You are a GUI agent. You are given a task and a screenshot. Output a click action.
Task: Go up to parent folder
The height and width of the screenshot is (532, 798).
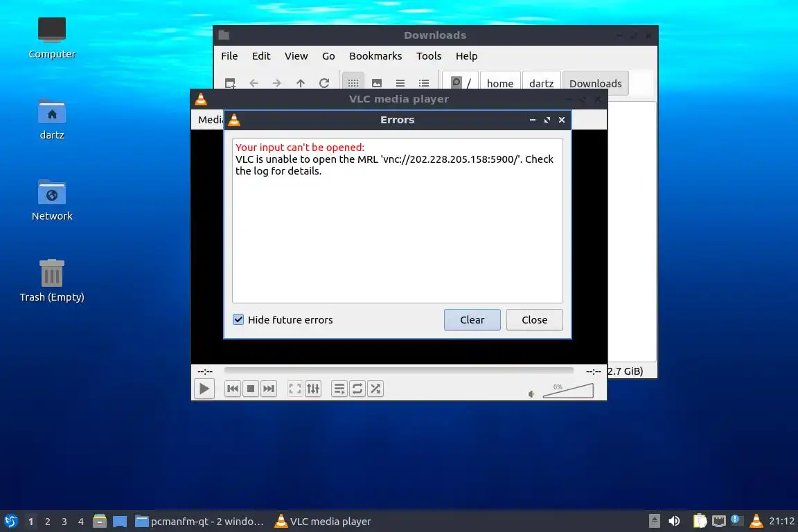click(300, 83)
